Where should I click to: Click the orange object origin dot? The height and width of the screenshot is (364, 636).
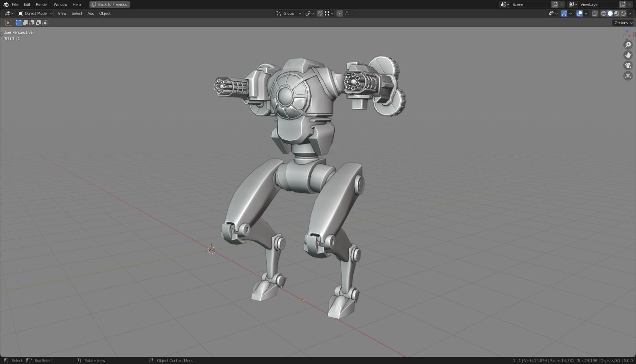tap(303, 301)
